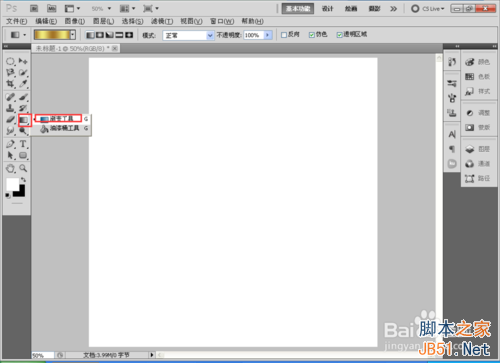The width and height of the screenshot is (500, 363).
Task: Uncheck the 仿色 checkbox
Action: click(312, 35)
